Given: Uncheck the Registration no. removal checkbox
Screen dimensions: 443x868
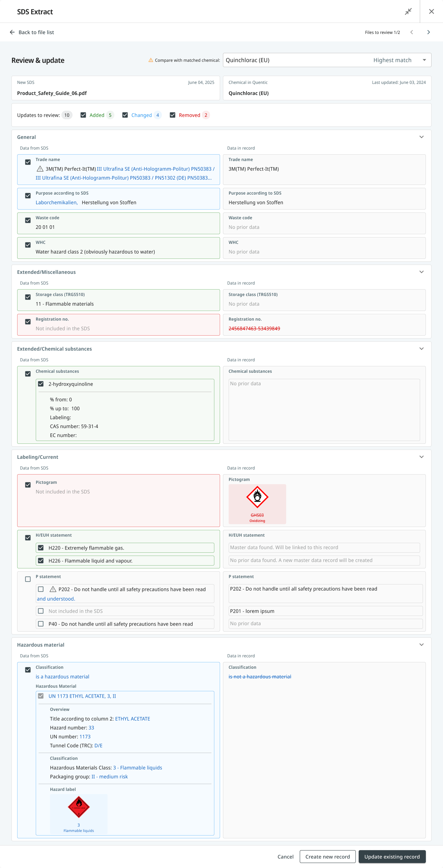Looking at the screenshot, I should (28, 322).
